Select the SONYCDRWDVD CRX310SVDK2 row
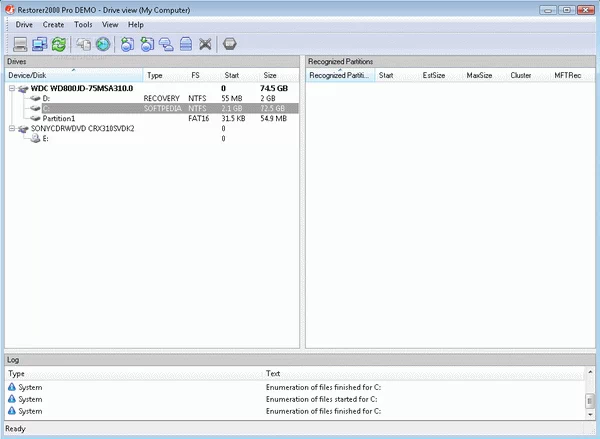The height and width of the screenshot is (439, 600). (x=152, y=128)
